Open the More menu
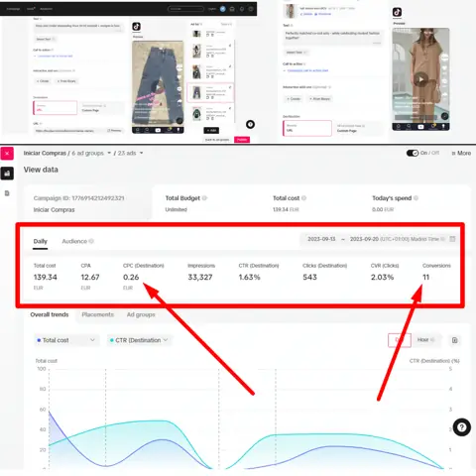This screenshot has height=476, width=476. (x=461, y=153)
